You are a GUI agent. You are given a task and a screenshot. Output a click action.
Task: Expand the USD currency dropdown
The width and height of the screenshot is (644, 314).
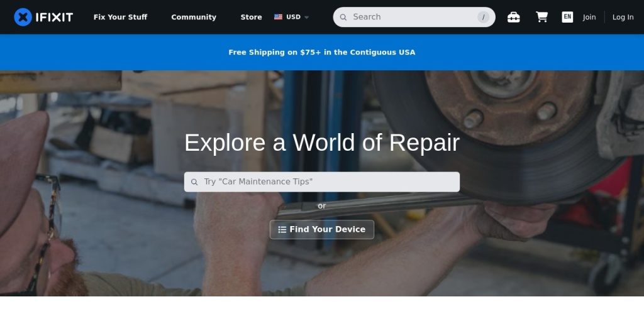tap(291, 17)
